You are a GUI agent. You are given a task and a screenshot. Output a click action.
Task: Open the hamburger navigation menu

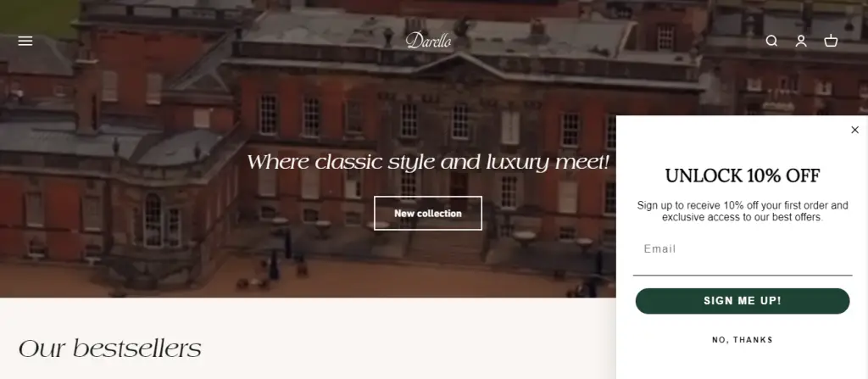coord(25,41)
